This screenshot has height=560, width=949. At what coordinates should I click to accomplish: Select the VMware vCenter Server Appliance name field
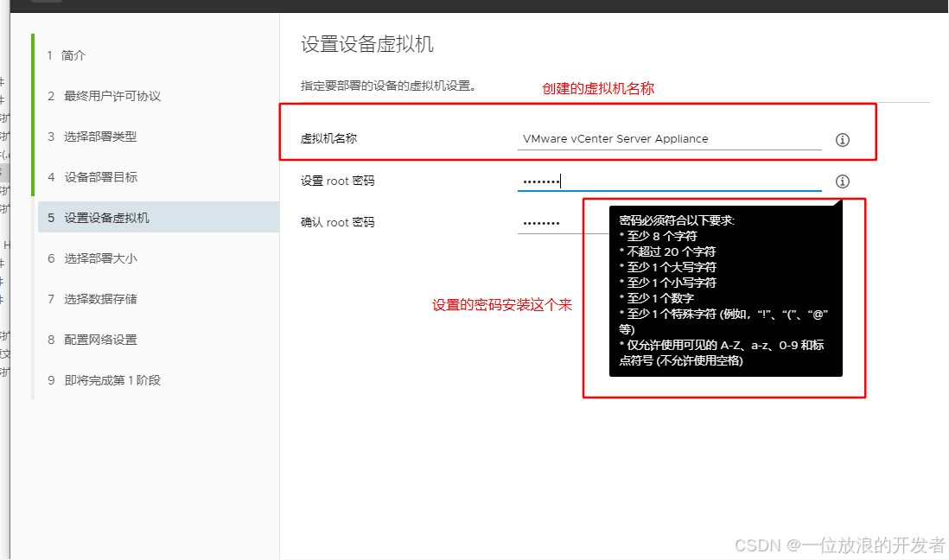tap(669, 138)
